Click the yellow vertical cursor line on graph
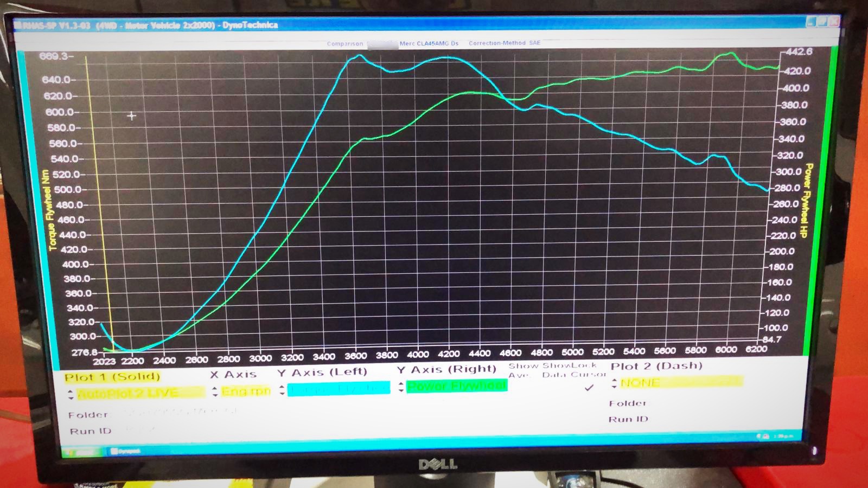 point(98,206)
